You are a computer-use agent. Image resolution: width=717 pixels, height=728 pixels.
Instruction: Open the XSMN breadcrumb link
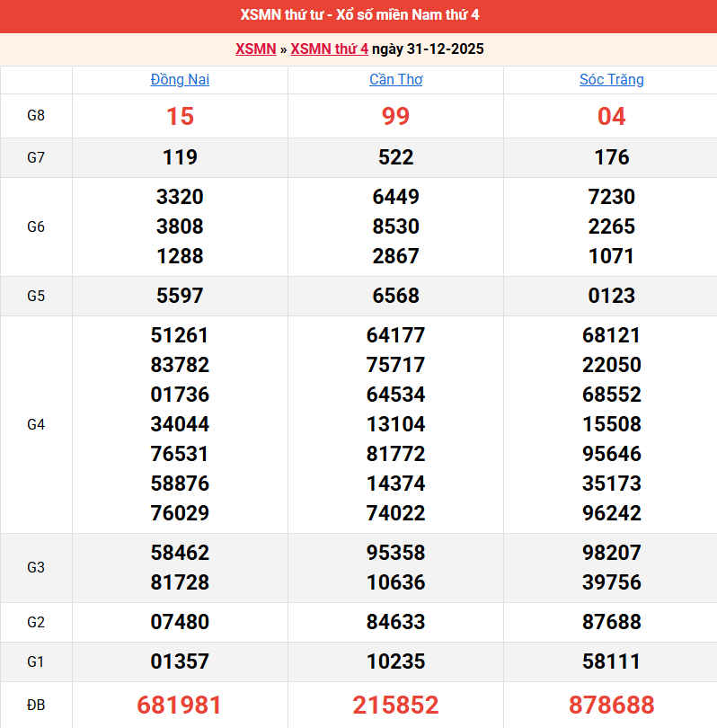(255, 49)
